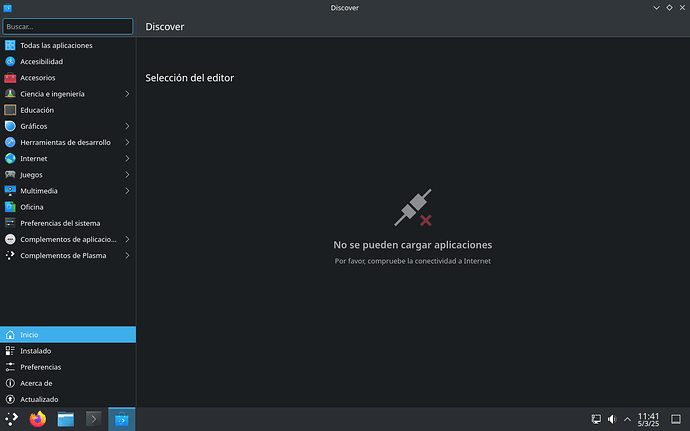Click the Preferencias del sistema icon
690x431 pixels.
[x=10, y=223]
